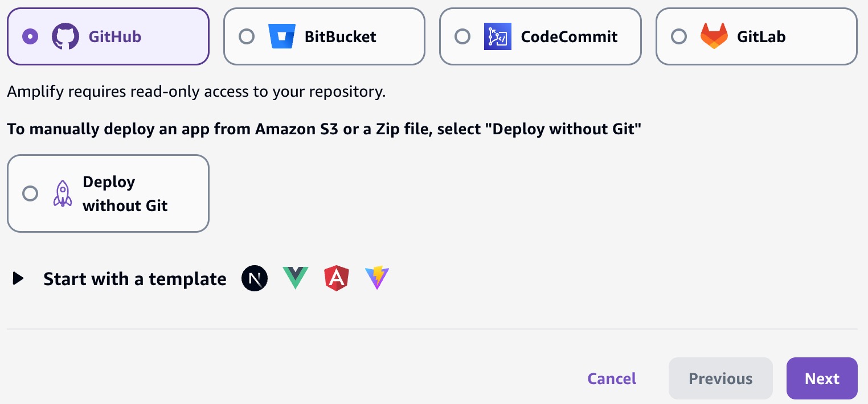Click the rocket icon for Deploy without Git
This screenshot has height=404, width=868.
(63, 193)
